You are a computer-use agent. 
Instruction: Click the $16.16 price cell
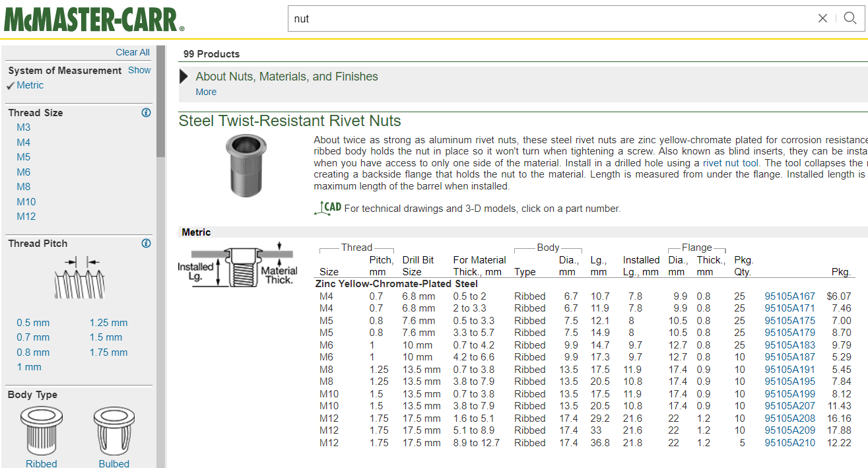(x=839, y=418)
